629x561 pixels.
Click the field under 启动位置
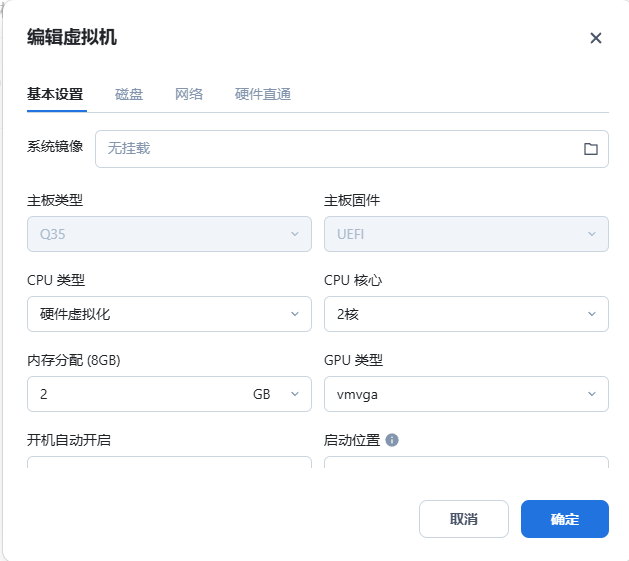click(x=466, y=463)
